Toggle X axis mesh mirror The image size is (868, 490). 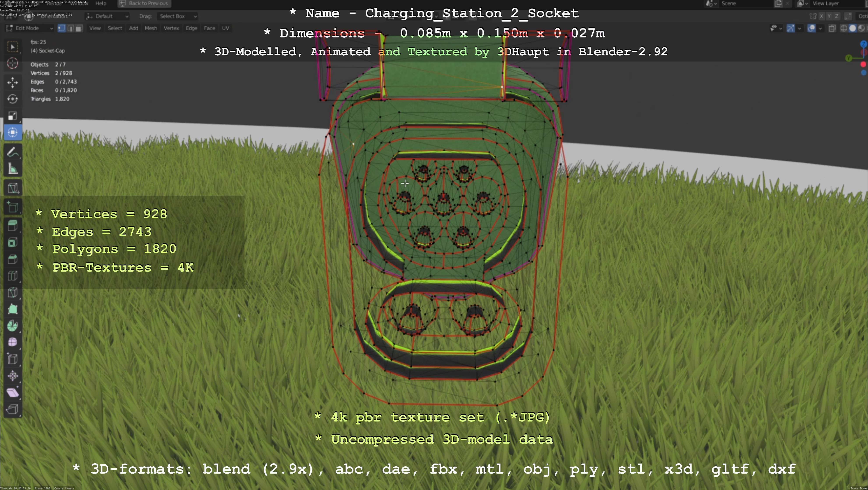(x=822, y=16)
